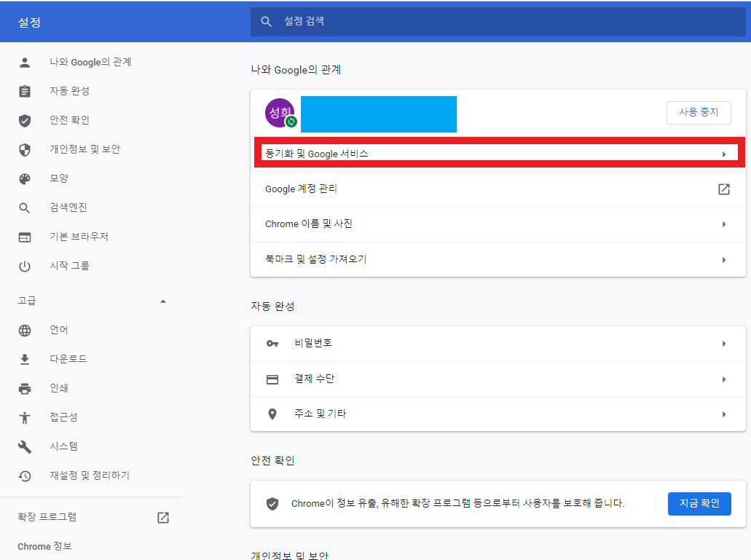The image size is (751, 560).
Task: Click the location pin icon for 주소 및 기타
Action: point(272,414)
